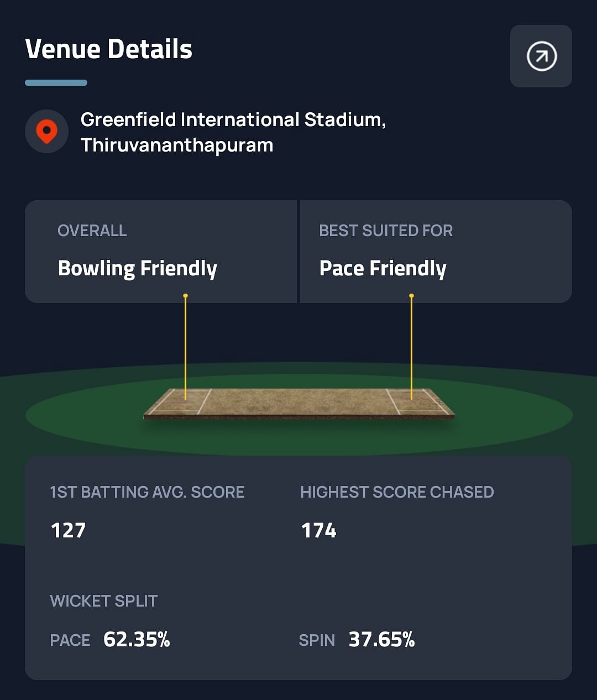The image size is (597, 700).
Task: Tap the Pace 62.35% statistic
Action: (110, 640)
